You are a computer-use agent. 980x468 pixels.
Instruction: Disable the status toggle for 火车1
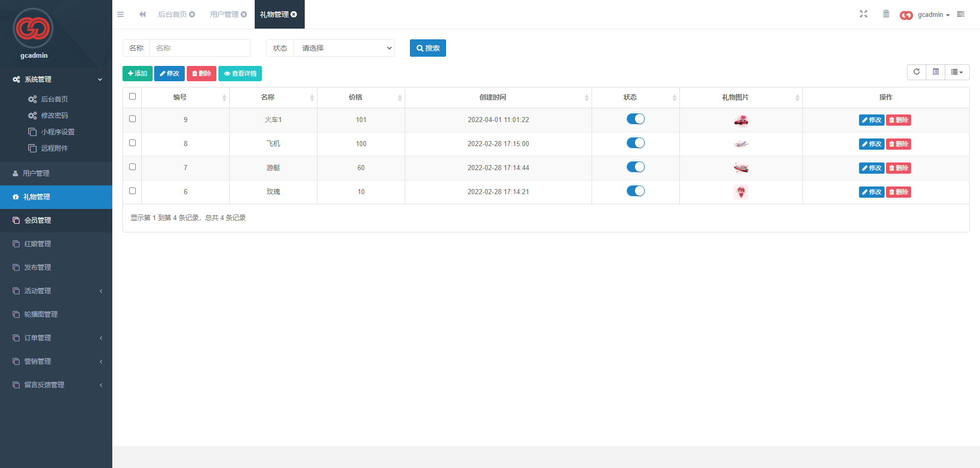click(635, 119)
